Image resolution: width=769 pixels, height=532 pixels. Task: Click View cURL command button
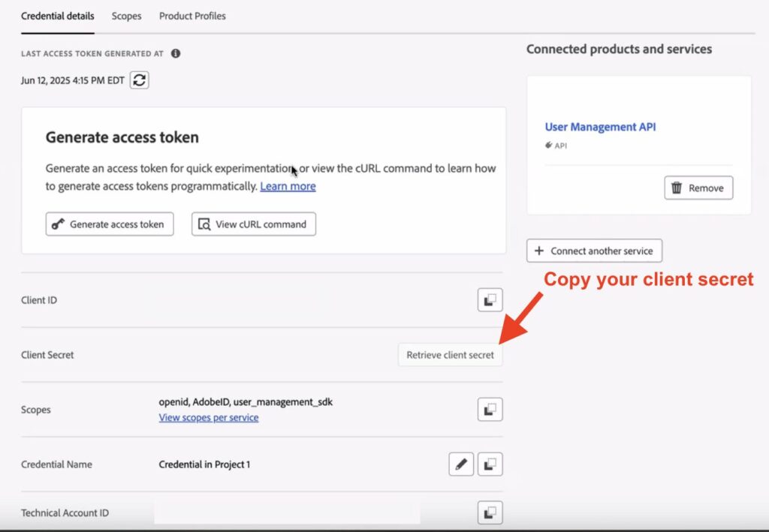tap(253, 224)
